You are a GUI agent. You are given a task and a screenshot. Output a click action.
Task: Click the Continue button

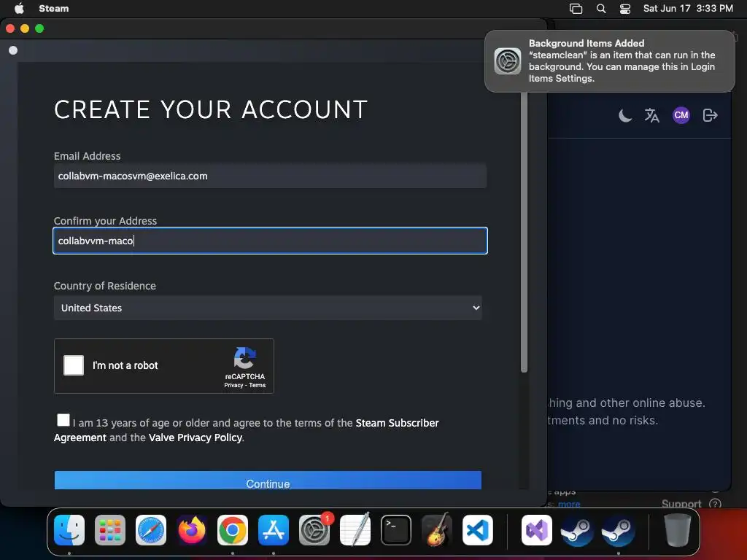268,480
